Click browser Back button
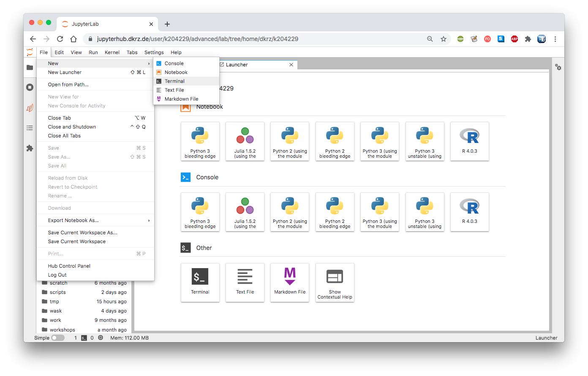 click(33, 39)
